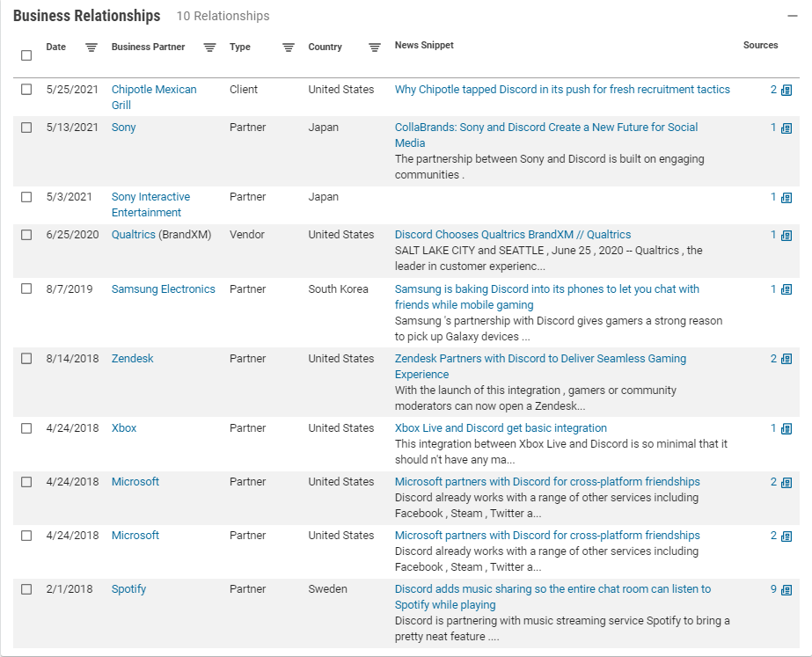
Task: Open 'Xbox Live and Discord get basic integration'
Action: click(x=501, y=428)
